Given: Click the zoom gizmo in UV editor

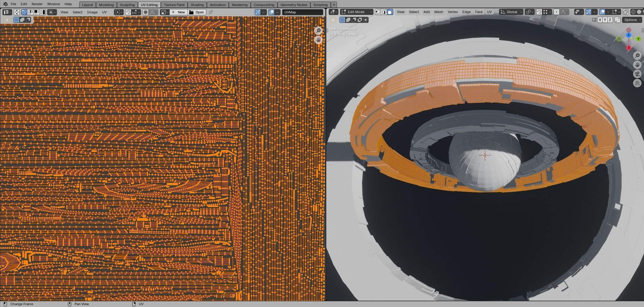Looking at the screenshot, I should click(318, 30).
